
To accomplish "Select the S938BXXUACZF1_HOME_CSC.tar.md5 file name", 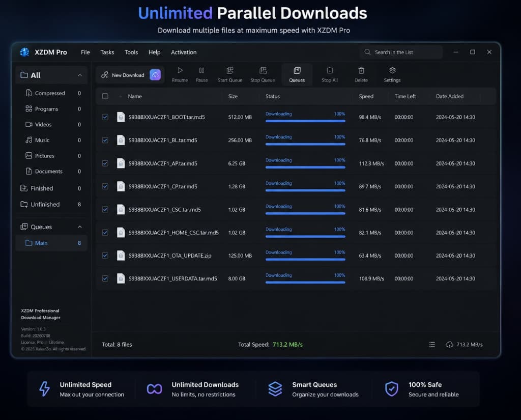I will click(173, 233).
